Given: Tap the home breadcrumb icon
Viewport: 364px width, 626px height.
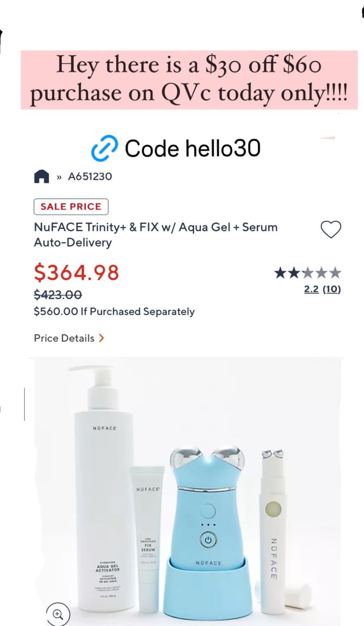Looking at the screenshot, I should point(41,176).
